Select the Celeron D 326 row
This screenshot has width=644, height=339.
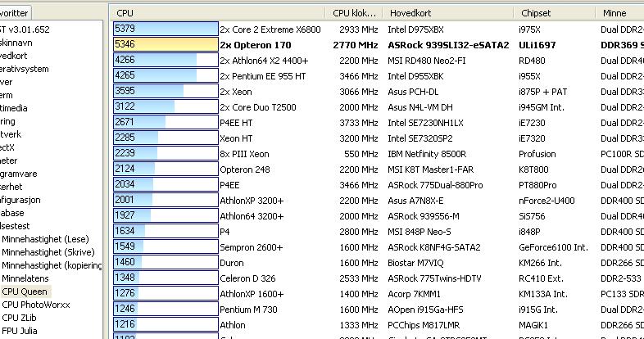pyautogui.click(x=247, y=278)
